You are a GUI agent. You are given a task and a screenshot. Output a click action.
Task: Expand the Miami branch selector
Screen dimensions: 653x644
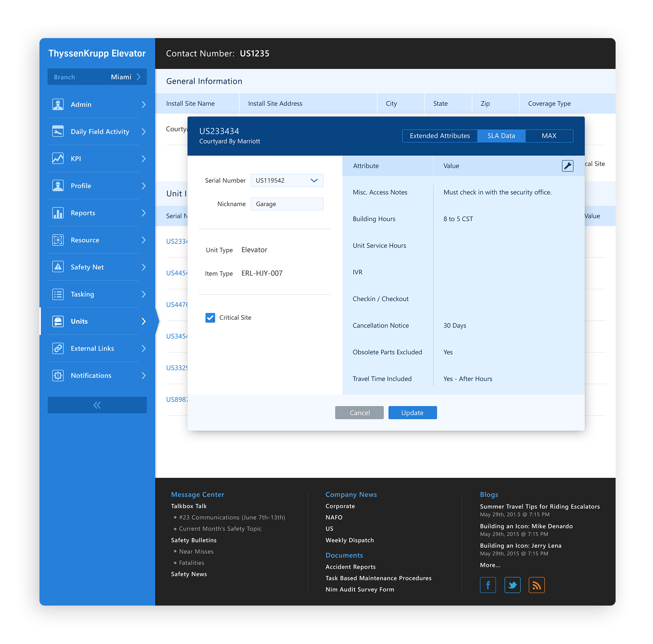(97, 77)
